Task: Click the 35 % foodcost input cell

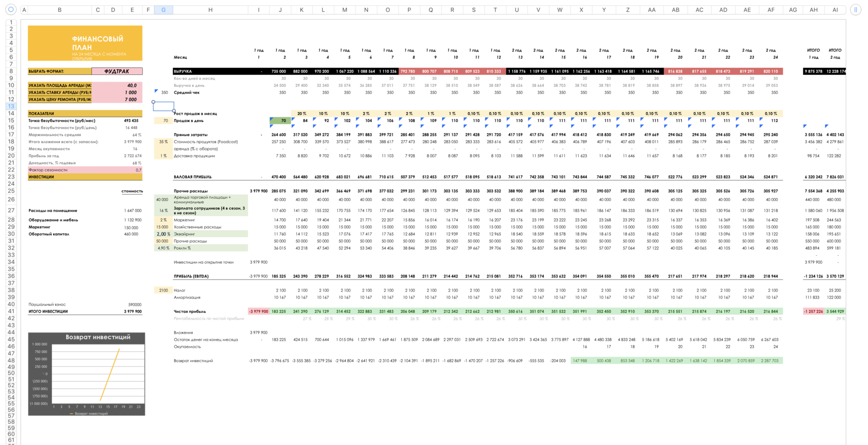Action: 163,142
